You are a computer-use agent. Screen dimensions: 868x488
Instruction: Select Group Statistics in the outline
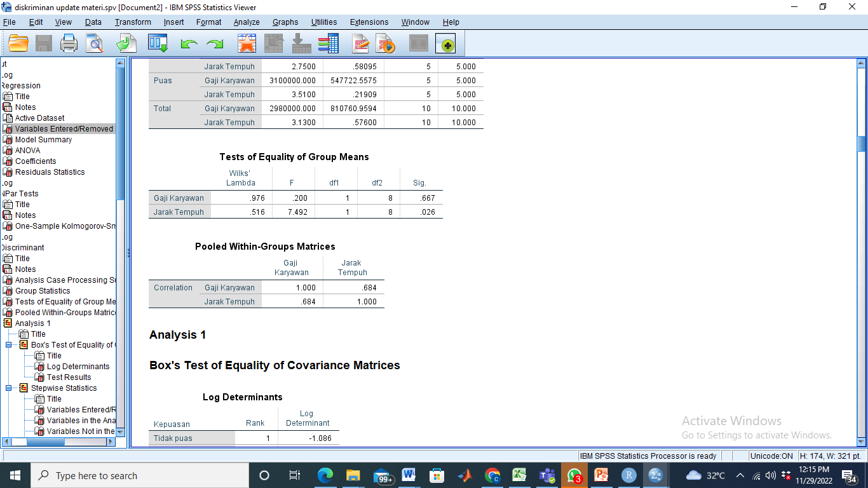43,291
